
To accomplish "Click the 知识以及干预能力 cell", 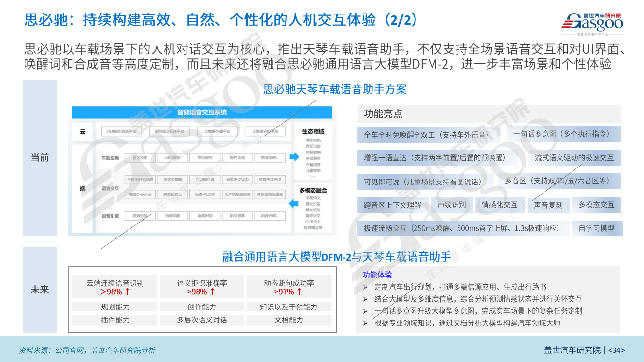I will coord(289,307).
